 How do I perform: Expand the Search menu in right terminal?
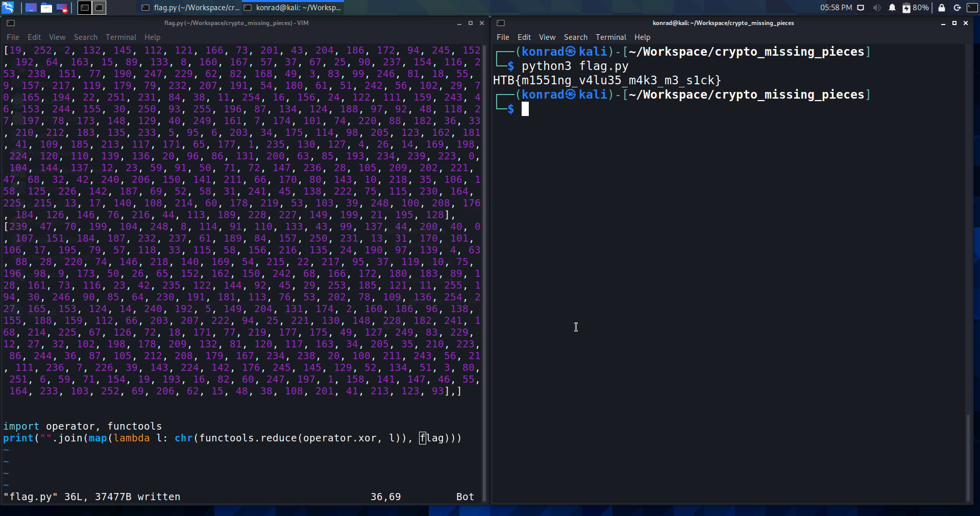[x=575, y=37]
